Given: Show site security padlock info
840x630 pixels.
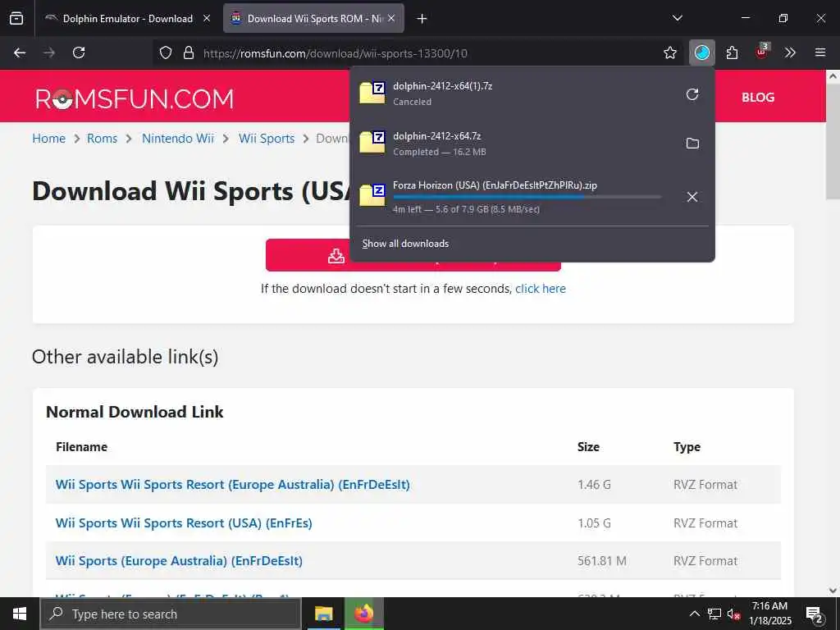Looking at the screenshot, I should point(189,52).
